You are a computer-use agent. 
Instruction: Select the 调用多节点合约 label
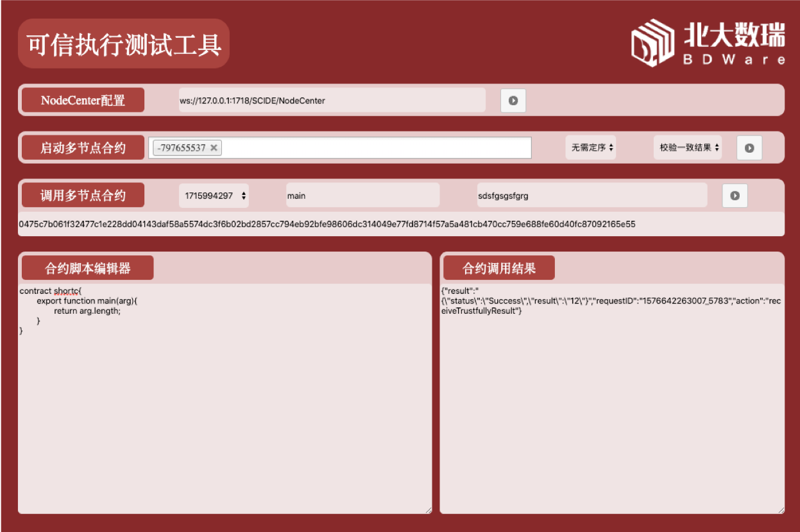83,196
